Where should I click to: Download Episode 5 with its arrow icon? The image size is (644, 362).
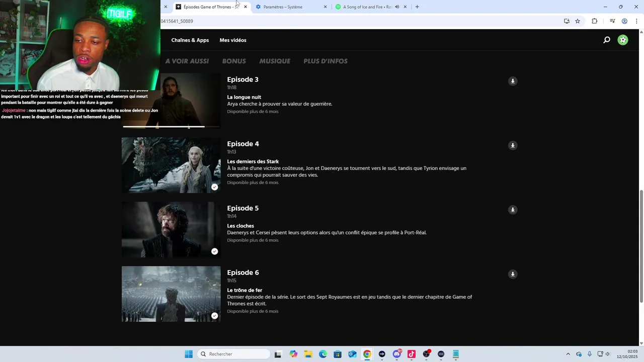513,210
